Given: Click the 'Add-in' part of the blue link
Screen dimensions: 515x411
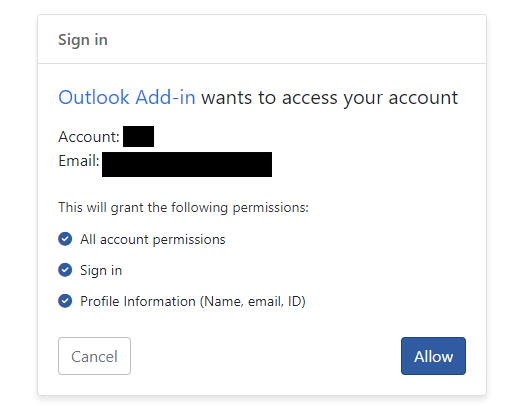Looking at the screenshot, I should coord(165,97).
